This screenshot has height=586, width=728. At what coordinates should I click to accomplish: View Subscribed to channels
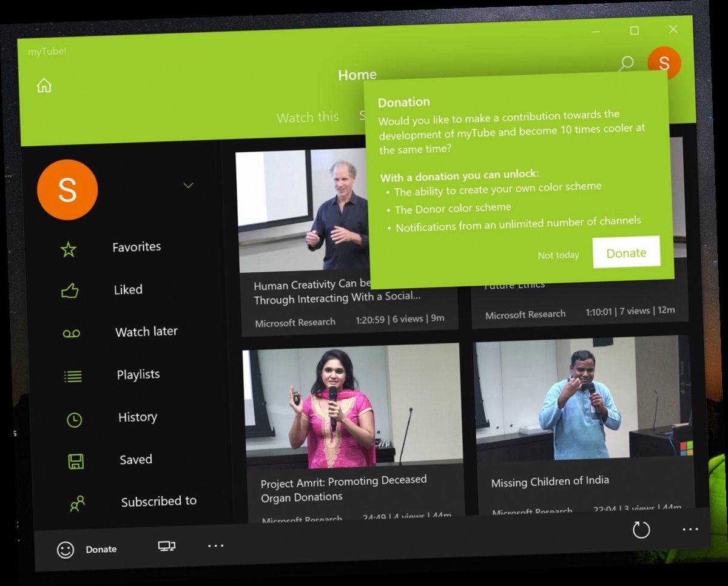pyautogui.click(x=78, y=502)
